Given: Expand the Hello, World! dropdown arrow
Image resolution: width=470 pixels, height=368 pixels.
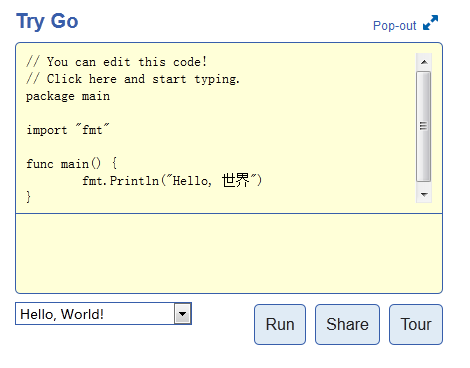Looking at the screenshot, I should click(x=182, y=314).
